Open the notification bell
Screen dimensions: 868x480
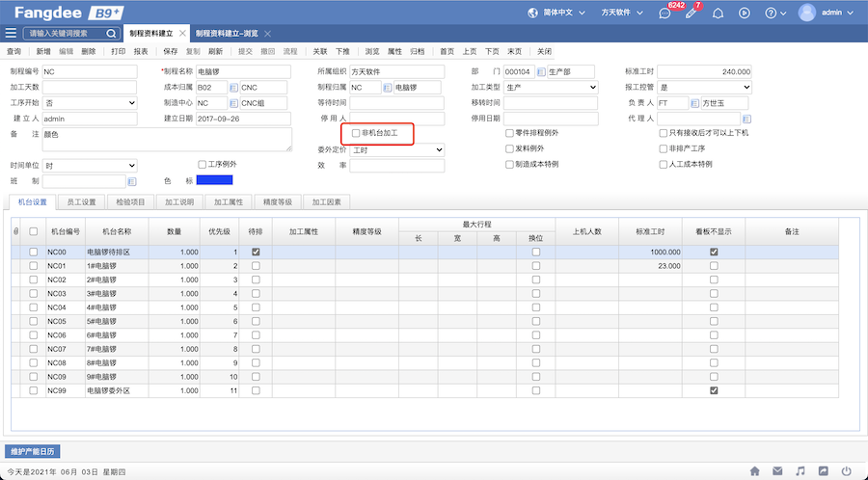pyautogui.click(x=717, y=13)
